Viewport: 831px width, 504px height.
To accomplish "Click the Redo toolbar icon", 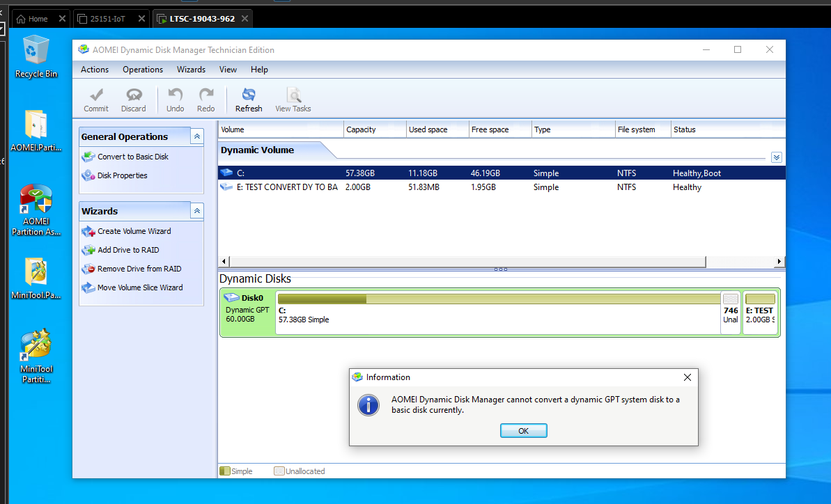I will point(205,100).
